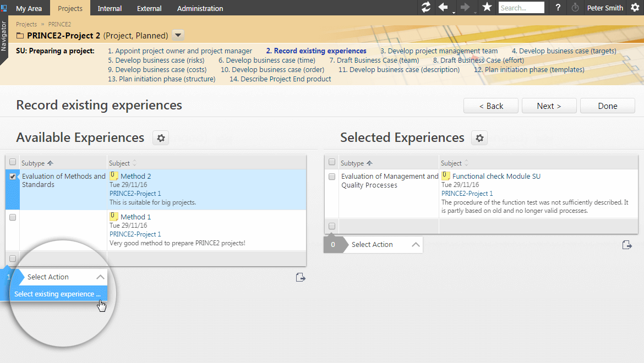
Task: Go back using the left arrow icon
Action: coord(443,7)
